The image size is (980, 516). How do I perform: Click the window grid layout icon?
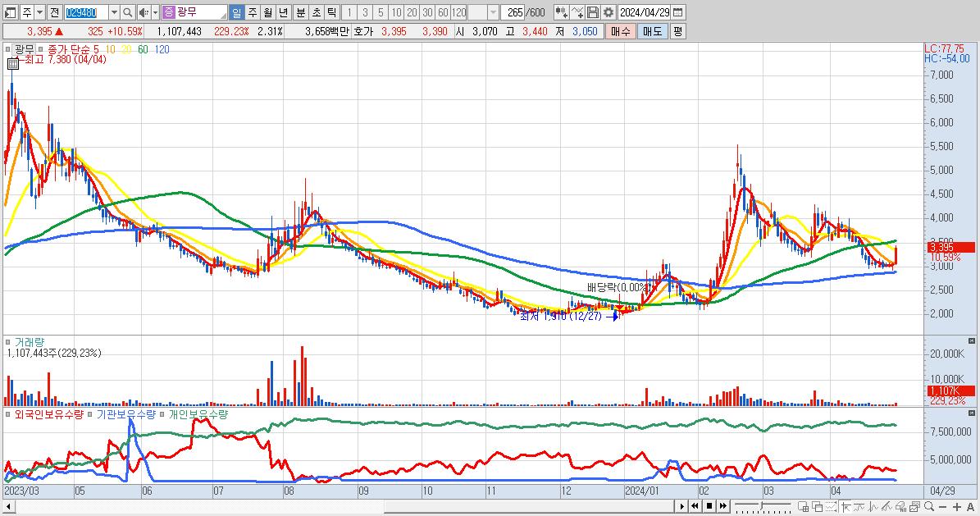[804, 507]
